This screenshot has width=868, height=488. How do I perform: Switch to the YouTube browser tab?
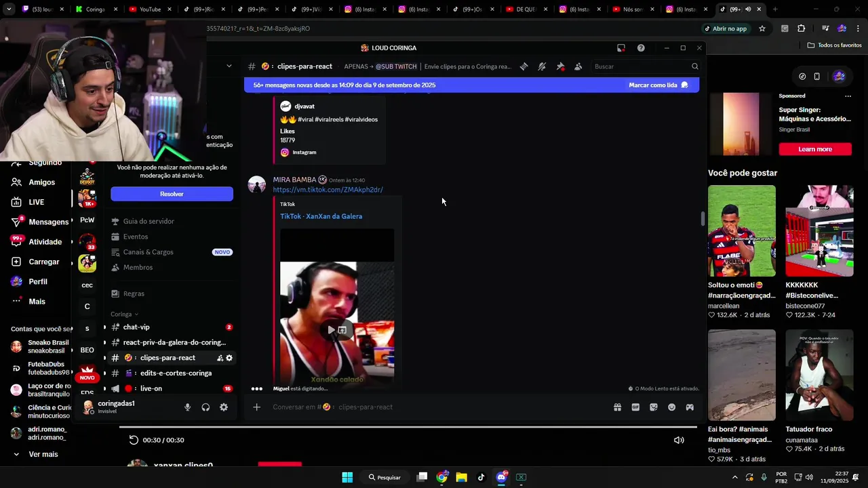pos(149,9)
